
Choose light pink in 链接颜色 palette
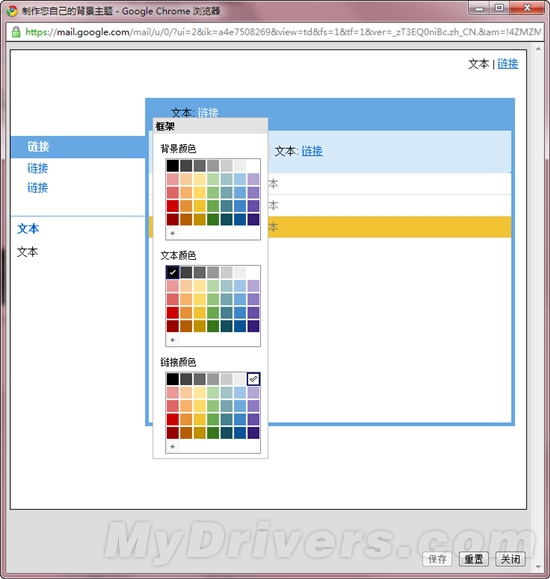pyautogui.click(x=172, y=393)
